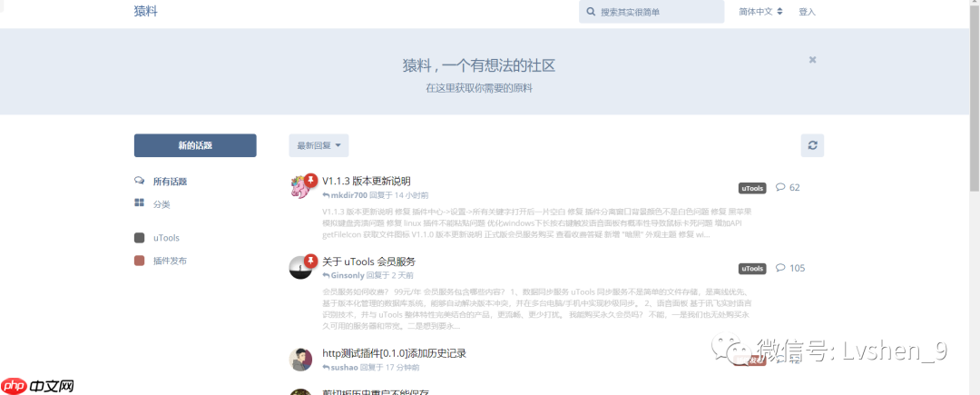Select the pin badge on 会员服务 post
The image size is (980, 395).
310,260
